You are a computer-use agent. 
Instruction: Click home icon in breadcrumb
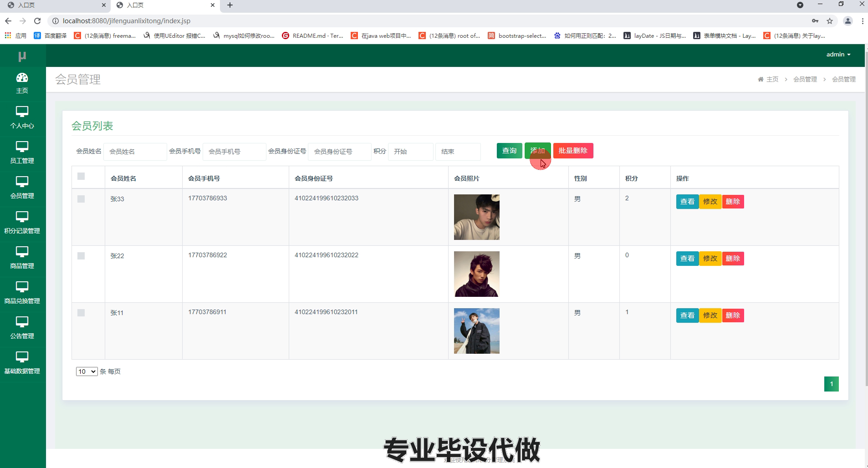(x=761, y=79)
